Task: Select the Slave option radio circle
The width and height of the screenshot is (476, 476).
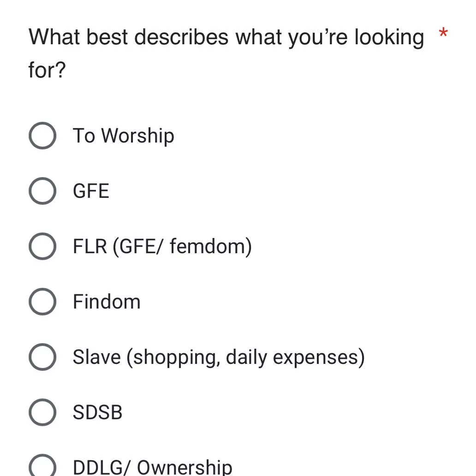Action: click(x=42, y=357)
